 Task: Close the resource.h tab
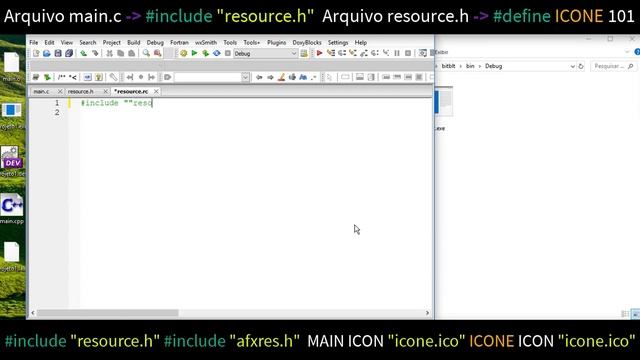pyautogui.click(x=106, y=91)
